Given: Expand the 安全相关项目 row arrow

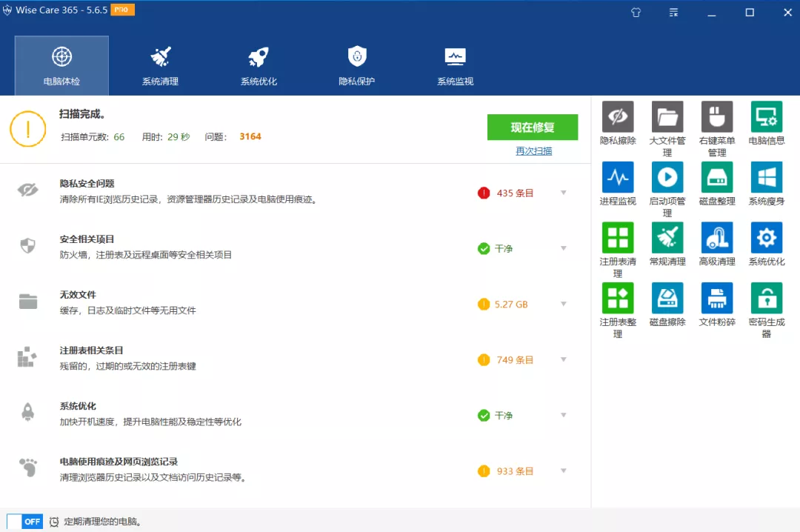Looking at the screenshot, I should [x=563, y=248].
